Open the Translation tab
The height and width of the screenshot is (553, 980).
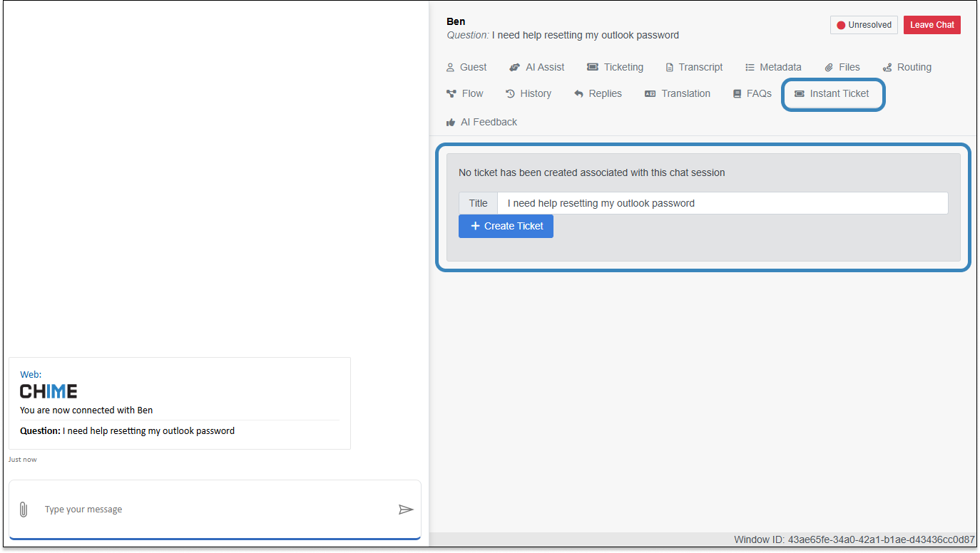(x=678, y=93)
